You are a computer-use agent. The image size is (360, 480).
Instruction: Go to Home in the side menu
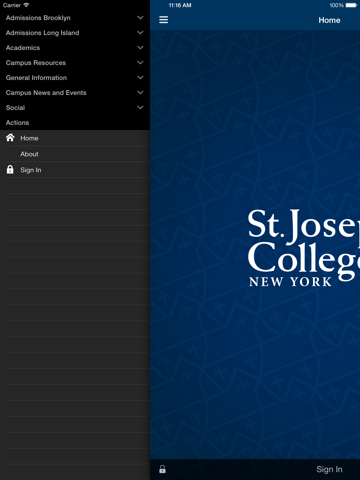tap(29, 138)
